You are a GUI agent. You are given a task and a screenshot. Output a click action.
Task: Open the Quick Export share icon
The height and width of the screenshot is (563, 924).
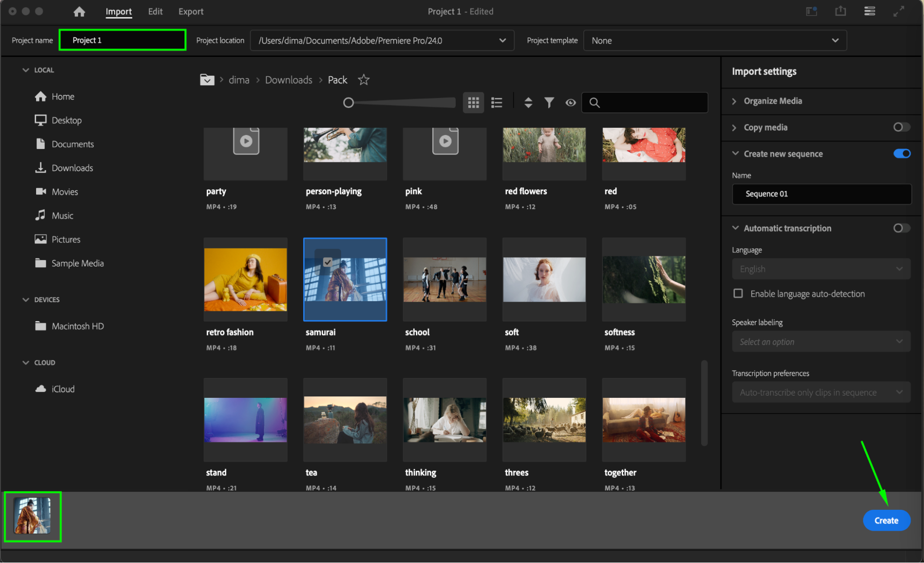pyautogui.click(x=841, y=12)
